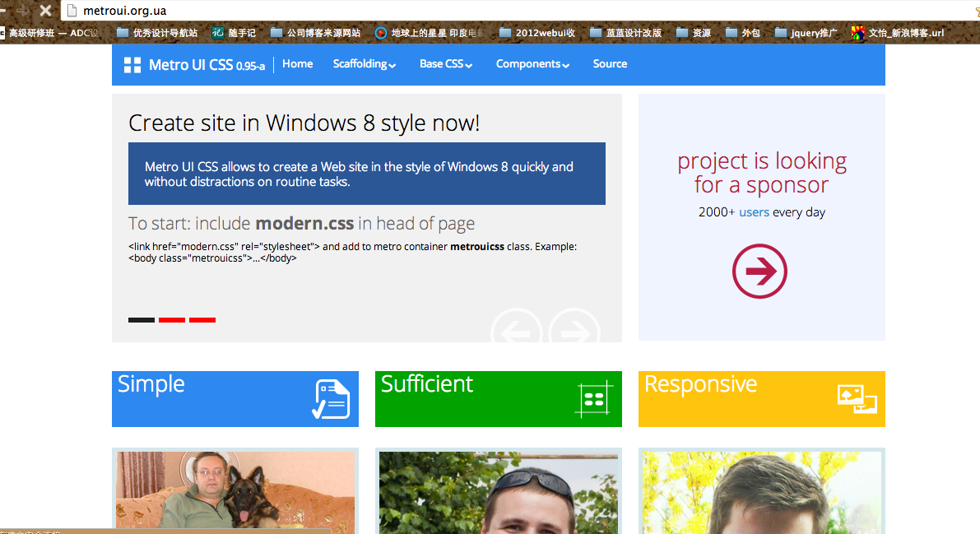
Task: Stop page loading with the X button
Action: (45, 11)
